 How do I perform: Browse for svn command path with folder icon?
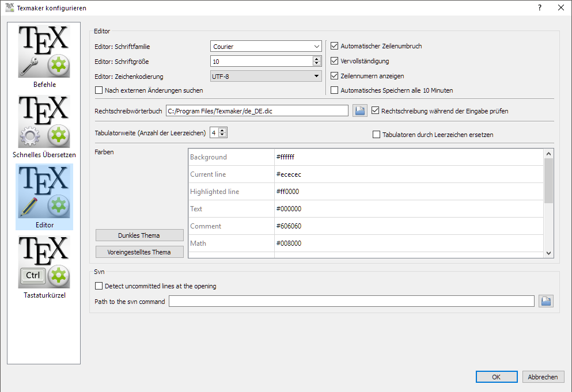pos(546,301)
